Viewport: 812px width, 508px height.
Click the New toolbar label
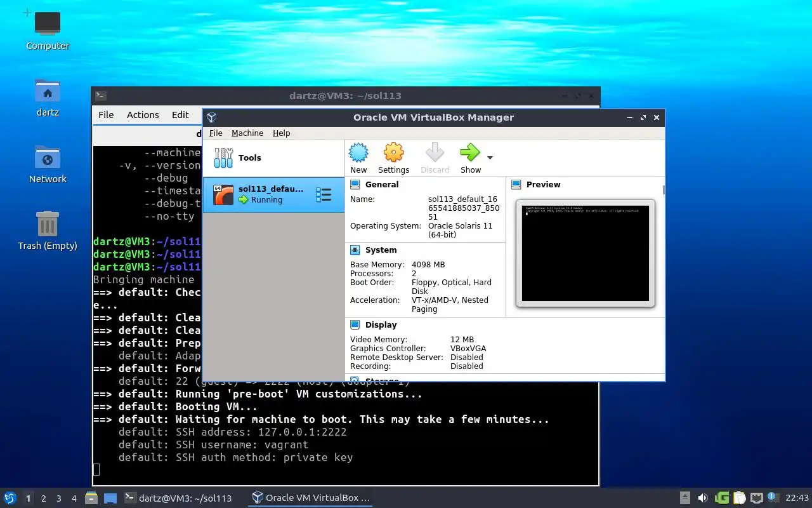pyautogui.click(x=358, y=170)
